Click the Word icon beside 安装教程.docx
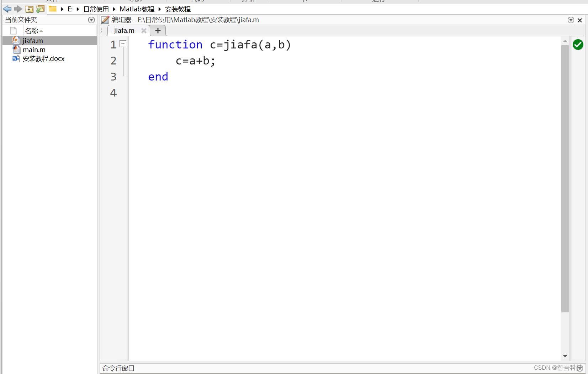The height and width of the screenshot is (374, 588). tap(16, 58)
